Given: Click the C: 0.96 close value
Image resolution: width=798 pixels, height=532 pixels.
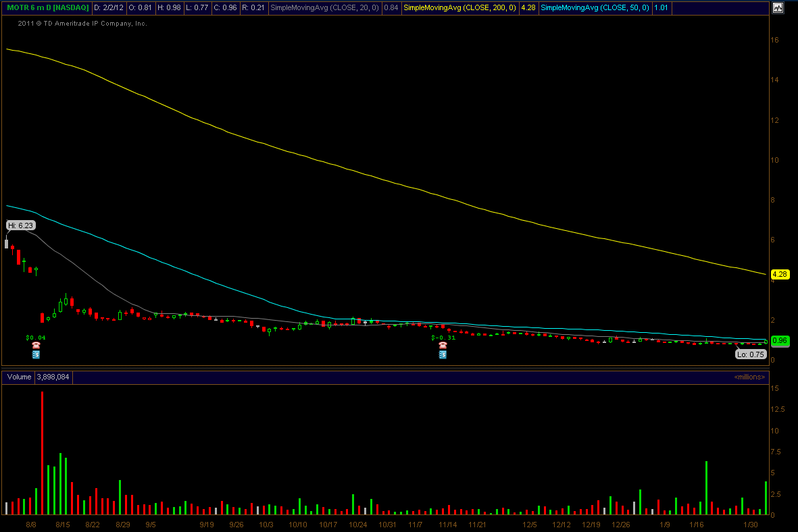Looking at the screenshot, I should pyautogui.click(x=226, y=7).
